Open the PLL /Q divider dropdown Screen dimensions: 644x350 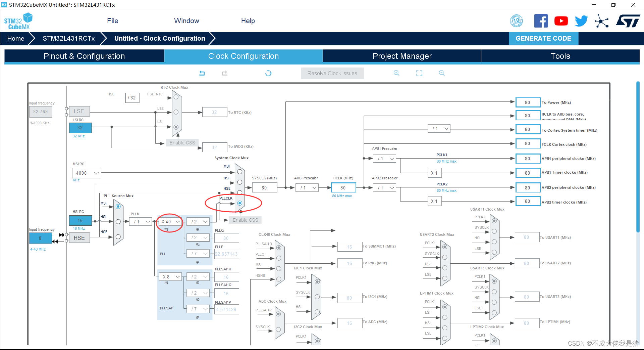pyautogui.click(x=198, y=237)
